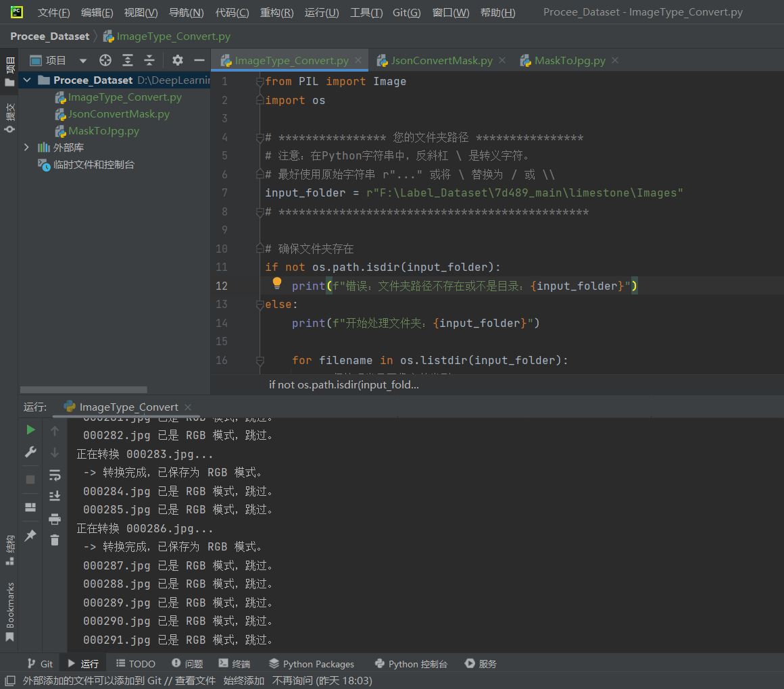The height and width of the screenshot is (689, 784).
Task: Click the 始终添加 link in notification
Action: [x=243, y=680]
